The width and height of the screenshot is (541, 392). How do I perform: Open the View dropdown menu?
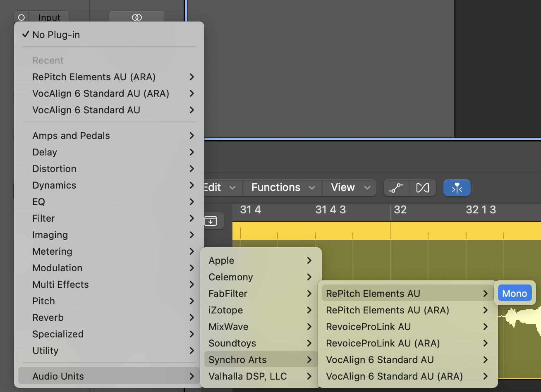point(349,188)
